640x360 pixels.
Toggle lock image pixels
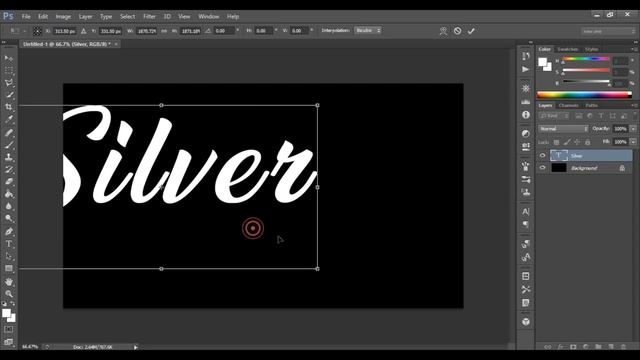point(567,142)
